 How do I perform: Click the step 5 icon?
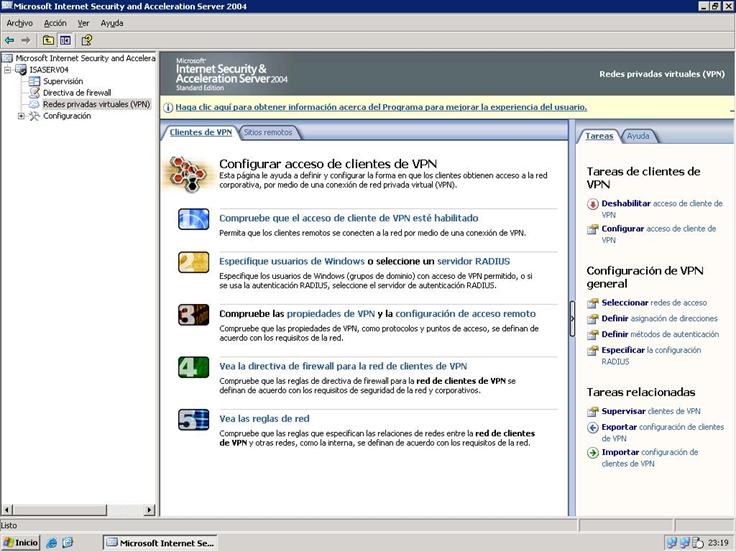pyautogui.click(x=193, y=420)
